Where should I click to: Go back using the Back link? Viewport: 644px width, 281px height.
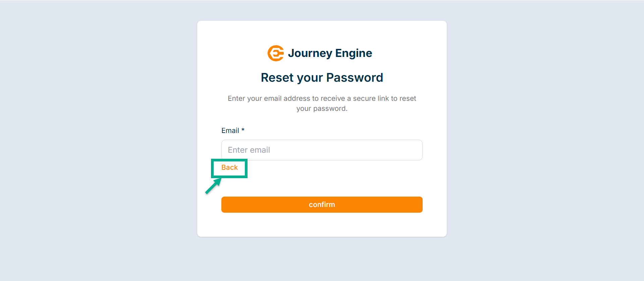[229, 167]
